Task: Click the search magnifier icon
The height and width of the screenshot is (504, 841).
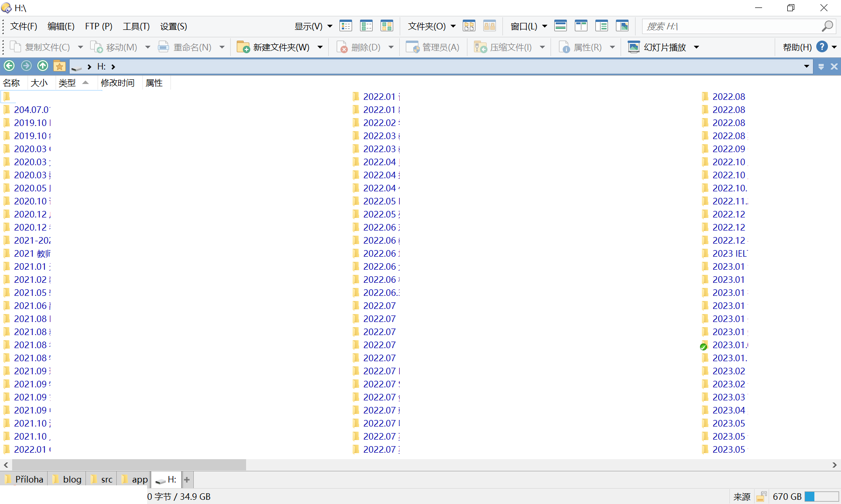Action: tap(827, 26)
